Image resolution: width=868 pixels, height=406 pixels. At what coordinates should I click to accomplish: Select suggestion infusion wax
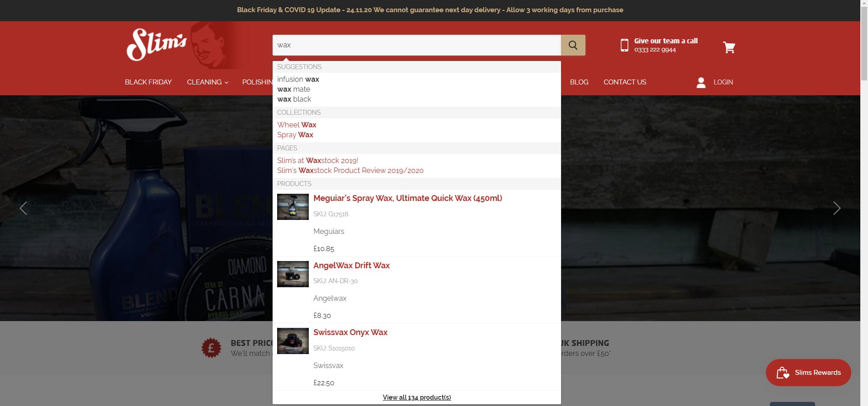tap(298, 79)
